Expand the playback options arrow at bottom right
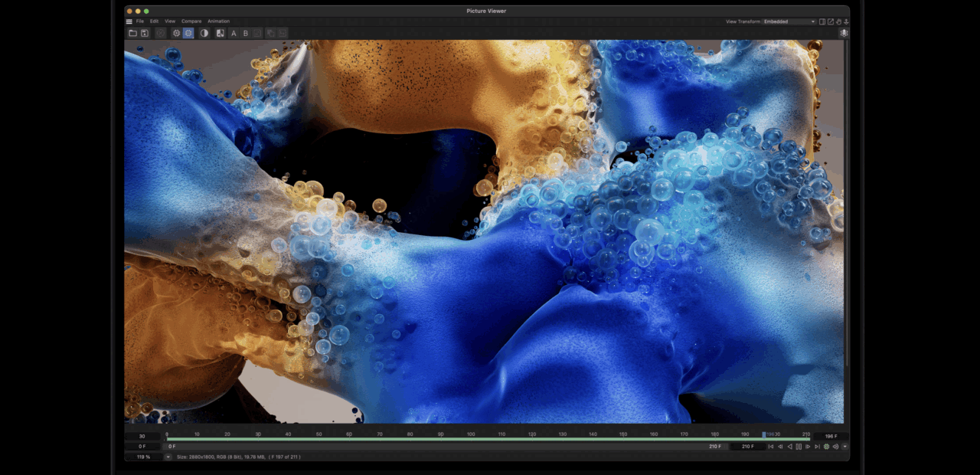Image resolution: width=980 pixels, height=475 pixels. click(x=844, y=447)
